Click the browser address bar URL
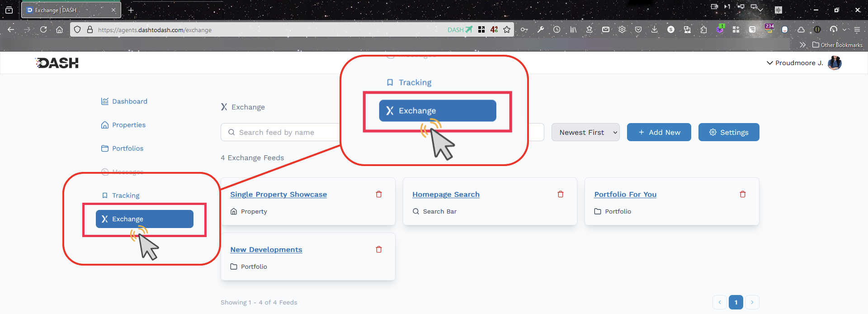868x314 pixels. (x=155, y=30)
